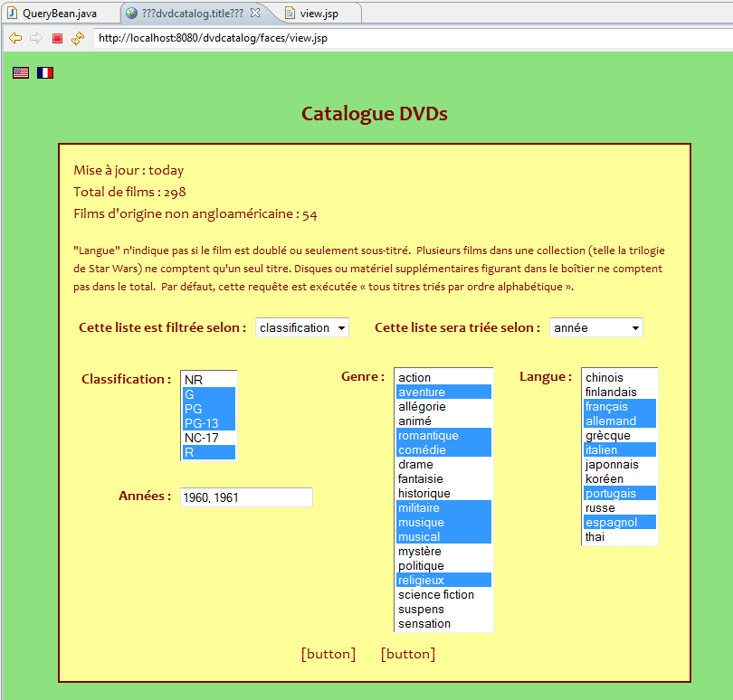Switch language with the French flag icon
Viewport: 733px width, 700px height.
click(45, 73)
